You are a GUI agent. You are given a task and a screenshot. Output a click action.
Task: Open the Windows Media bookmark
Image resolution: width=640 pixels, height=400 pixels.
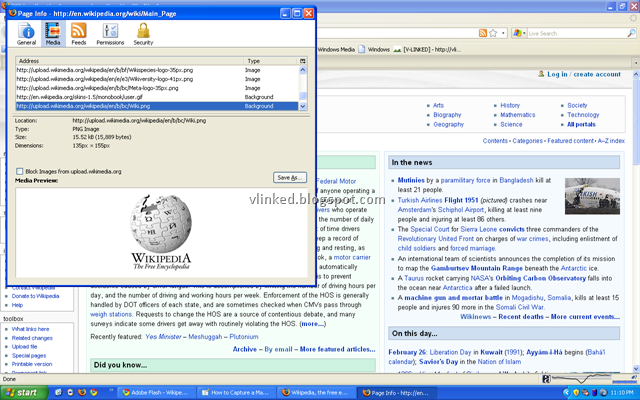[x=336, y=49]
